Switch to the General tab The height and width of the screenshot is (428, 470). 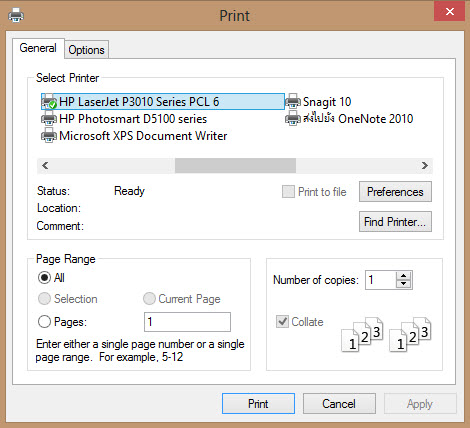pyautogui.click(x=38, y=48)
